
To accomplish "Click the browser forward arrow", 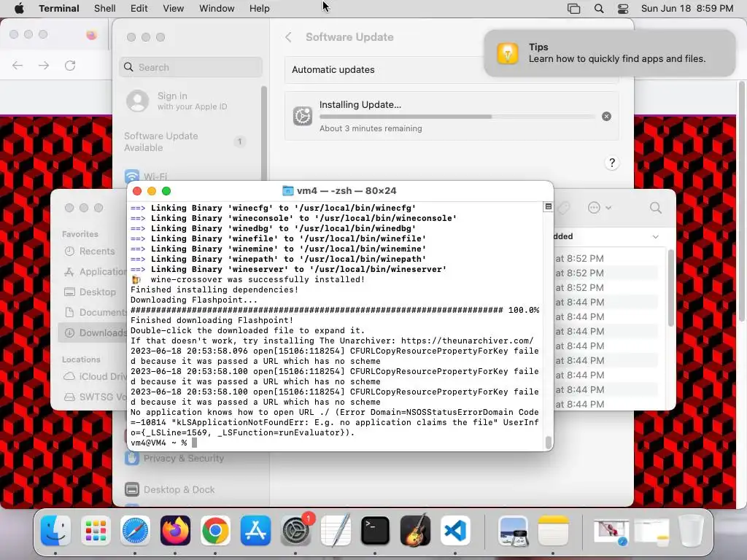I will click(x=44, y=65).
